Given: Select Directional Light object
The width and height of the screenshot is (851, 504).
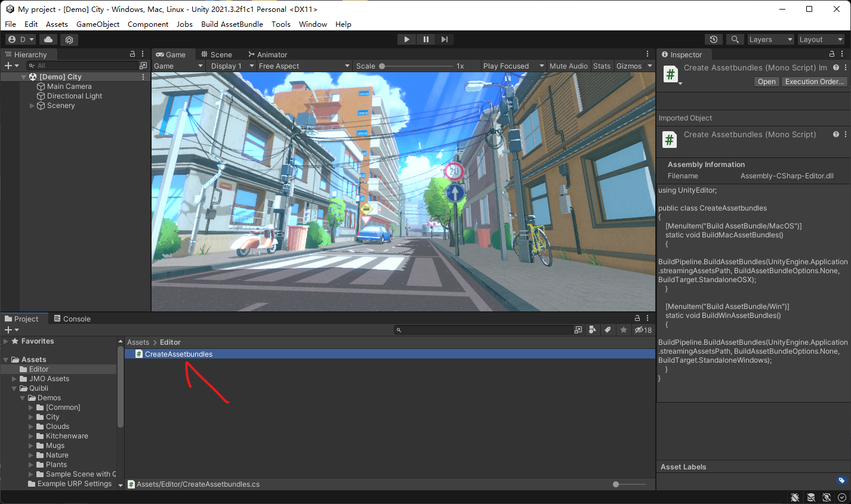Looking at the screenshot, I should 75,96.
